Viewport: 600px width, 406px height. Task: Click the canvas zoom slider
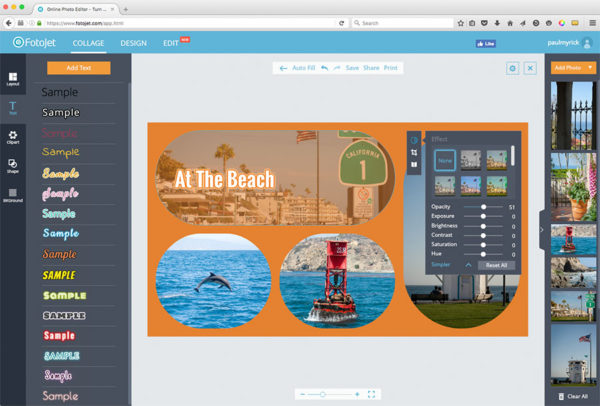[330, 394]
